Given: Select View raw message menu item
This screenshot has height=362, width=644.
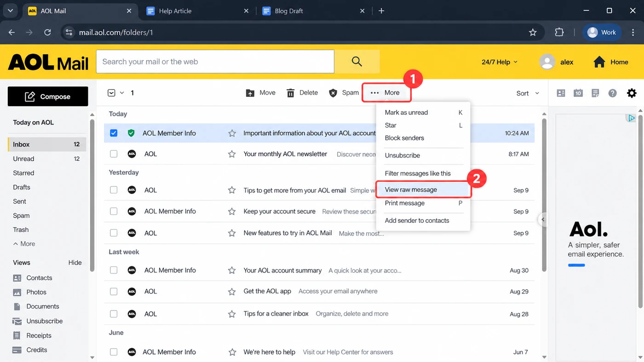Looking at the screenshot, I should click(423, 189).
